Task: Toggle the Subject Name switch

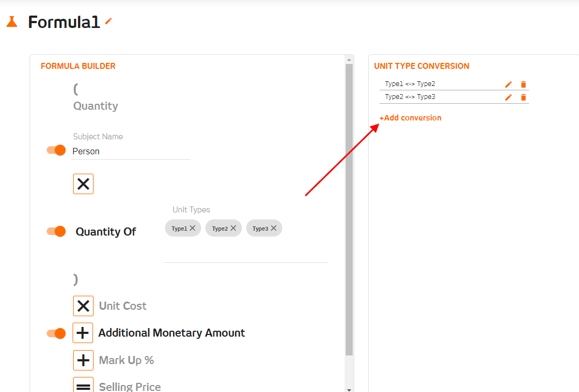Action: 56,150
